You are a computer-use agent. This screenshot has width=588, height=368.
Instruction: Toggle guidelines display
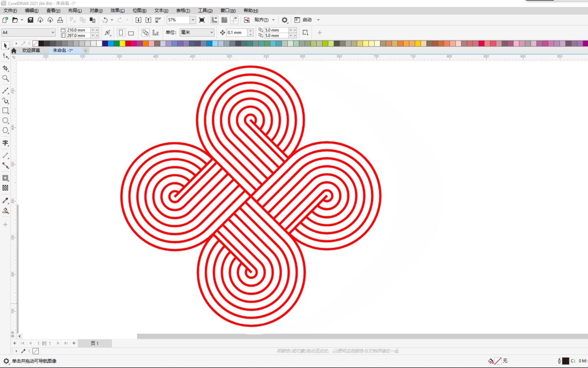tap(234, 20)
